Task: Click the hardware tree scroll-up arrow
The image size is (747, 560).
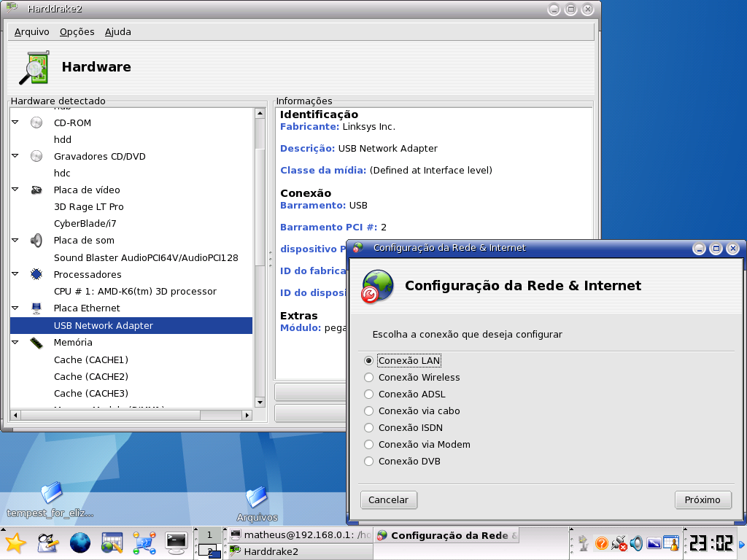Action: [x=260, y=113]
